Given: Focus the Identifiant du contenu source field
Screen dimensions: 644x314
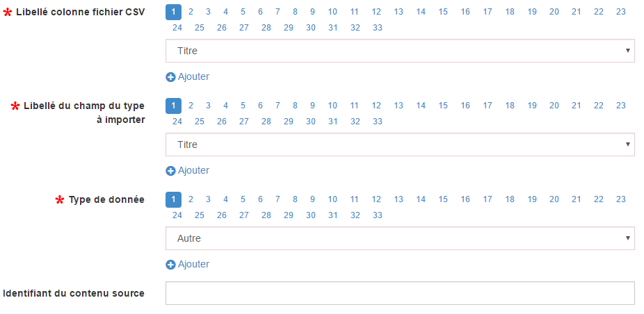Looking at the screenshot, I should [x=400, y=293].
